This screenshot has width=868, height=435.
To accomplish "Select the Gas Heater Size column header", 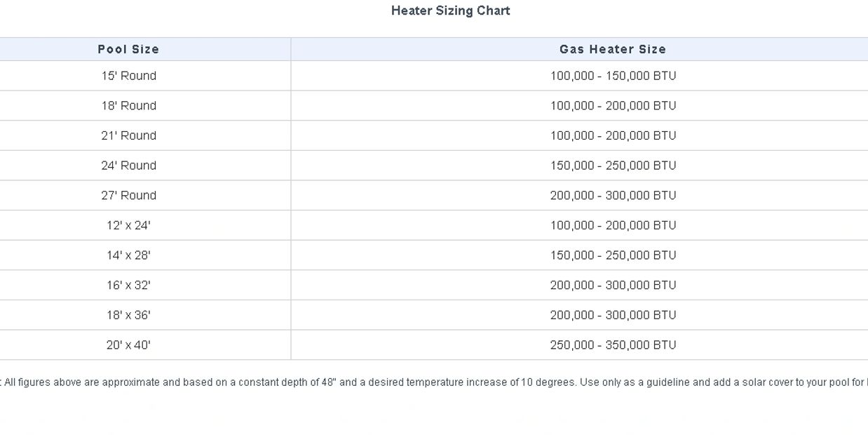I will click(613, 49).
